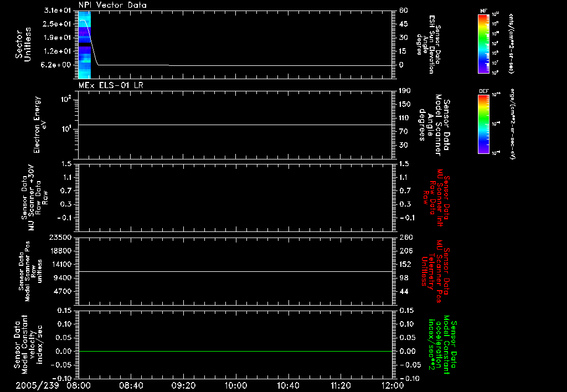Click the white line in Scanner Pos panel
567x392 pixels.
click(235, 271)
